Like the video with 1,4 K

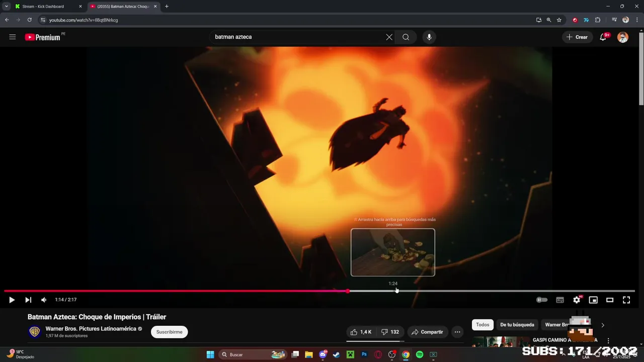coord(361,332)
